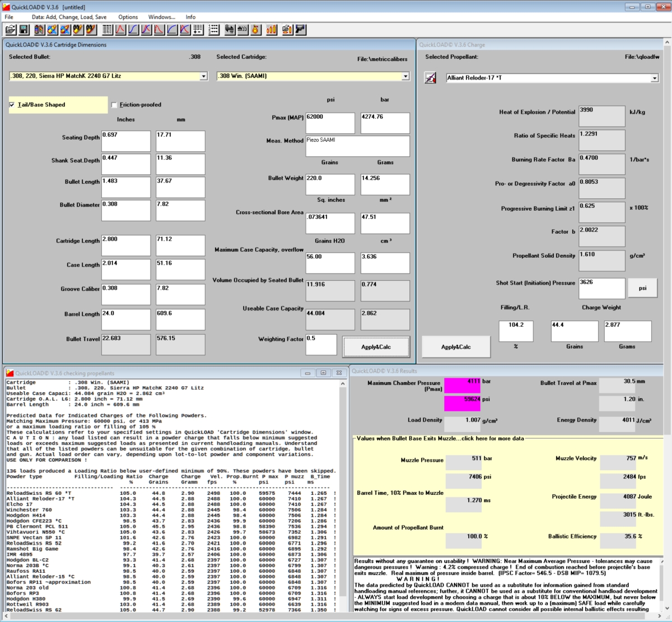The image size is (672, 622).
Task: Open the Info menu
Action: pyautogui.click(x=190, y=17)
